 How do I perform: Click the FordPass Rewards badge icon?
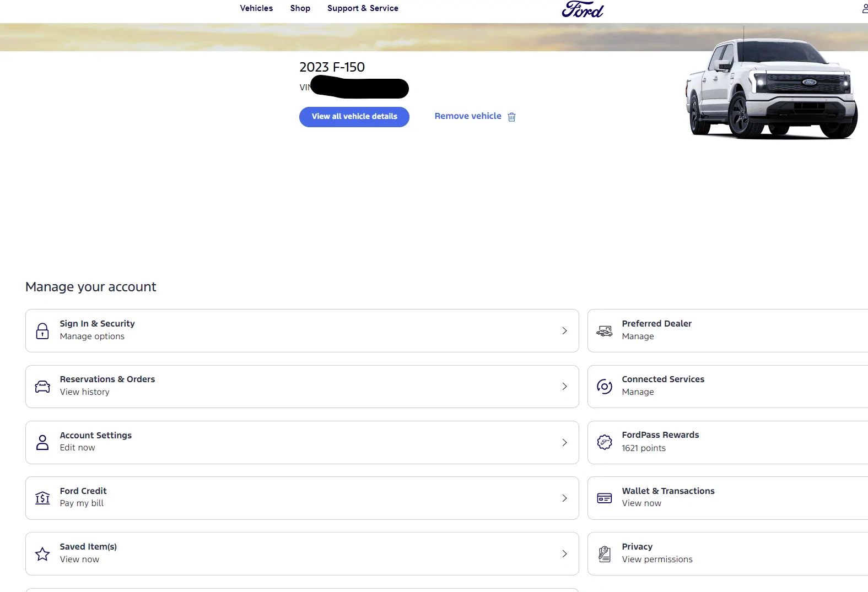[x=605, y=442]
